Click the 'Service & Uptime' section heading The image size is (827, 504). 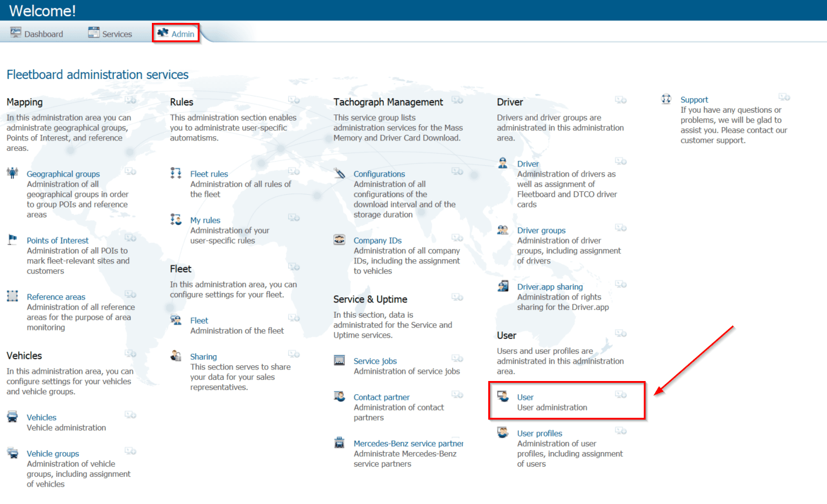(x=370, y=299)
